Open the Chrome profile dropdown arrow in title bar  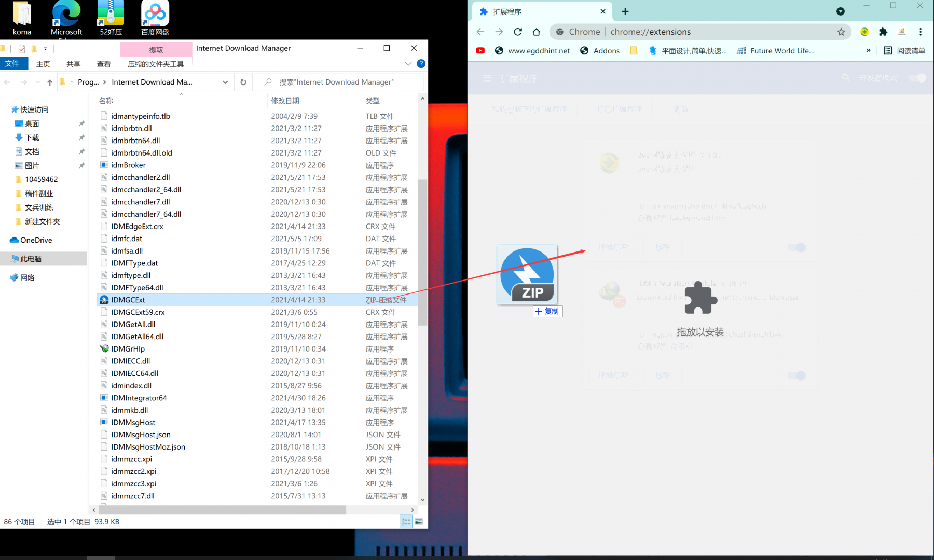[841, 11]
